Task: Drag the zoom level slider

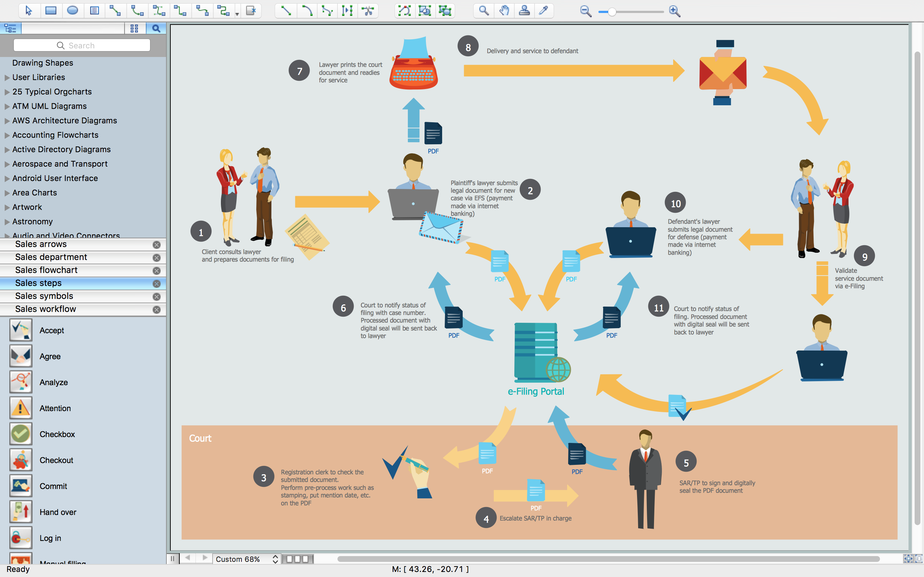Action: (613, 11)
